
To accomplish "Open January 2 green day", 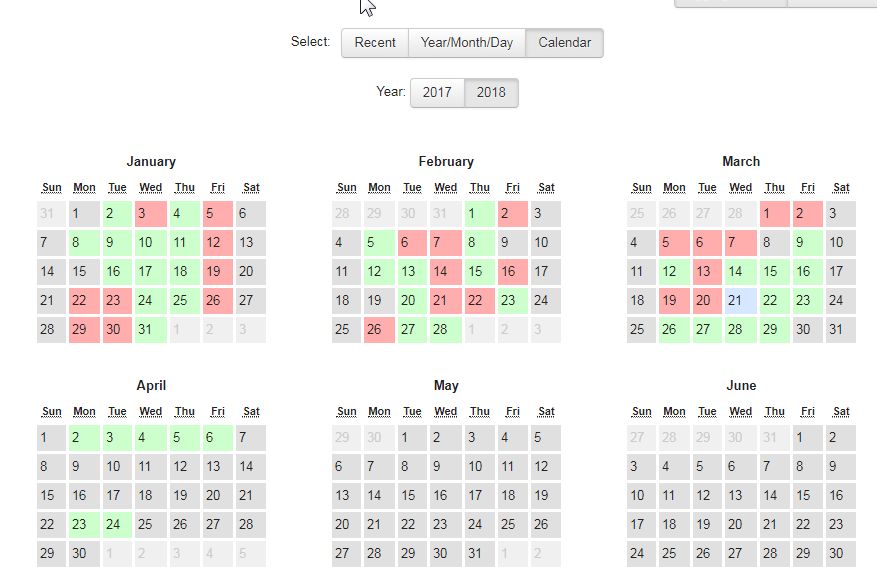I will pos(117,214).
